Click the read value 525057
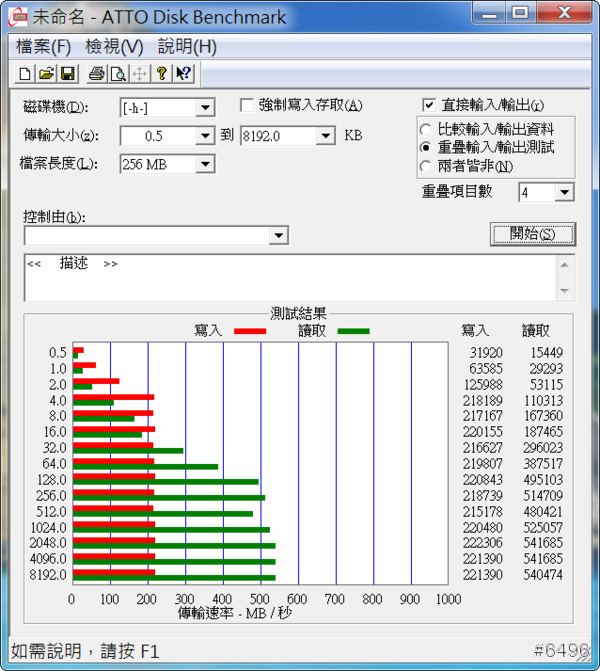 [543, 527]
